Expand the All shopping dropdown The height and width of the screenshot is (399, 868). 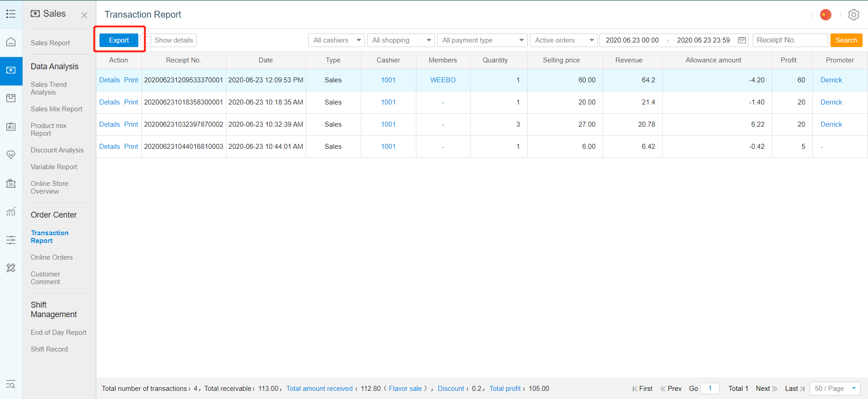pos(401,40)
